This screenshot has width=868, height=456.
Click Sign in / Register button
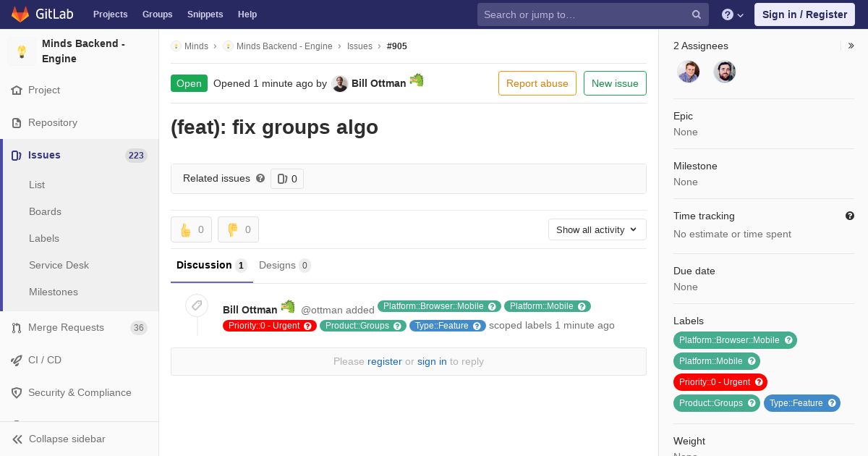pyautogui.click(x=804, y=14)
